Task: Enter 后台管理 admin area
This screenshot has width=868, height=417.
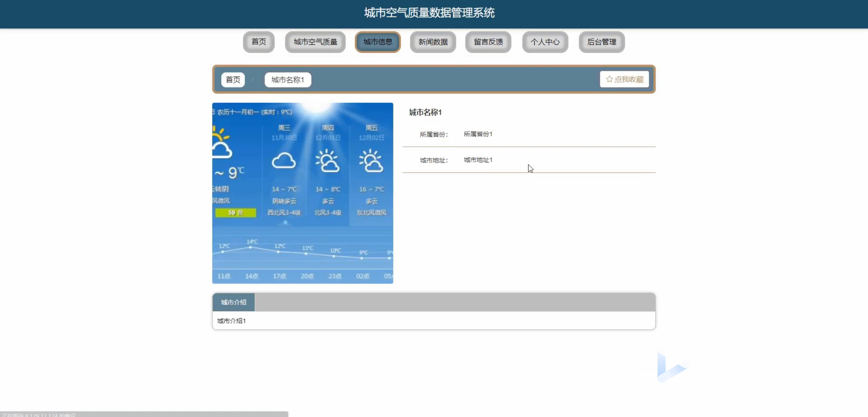Action: (x=602, y=42)
